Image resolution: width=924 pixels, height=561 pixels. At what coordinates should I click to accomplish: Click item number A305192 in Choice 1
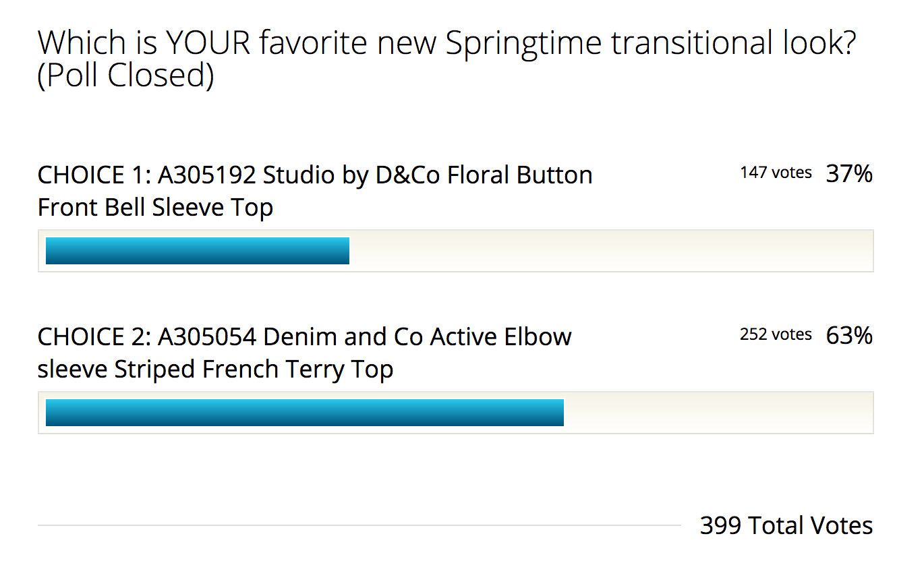[x=206, y=175]
